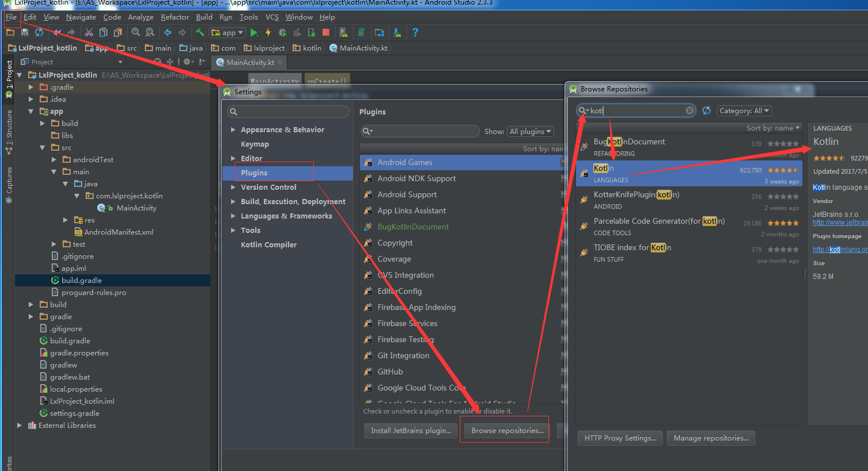Click Collapse All icon in Project panel
Image resolution: width=868 pixels, height=471 pixels.
point(170,62)
